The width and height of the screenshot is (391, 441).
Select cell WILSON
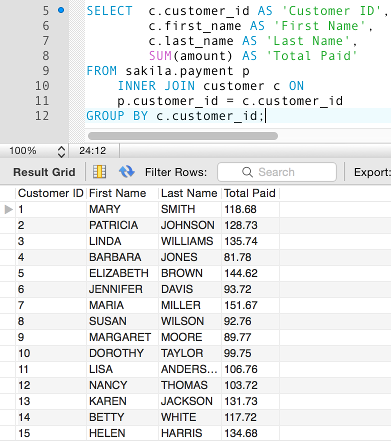pos(190,321)
